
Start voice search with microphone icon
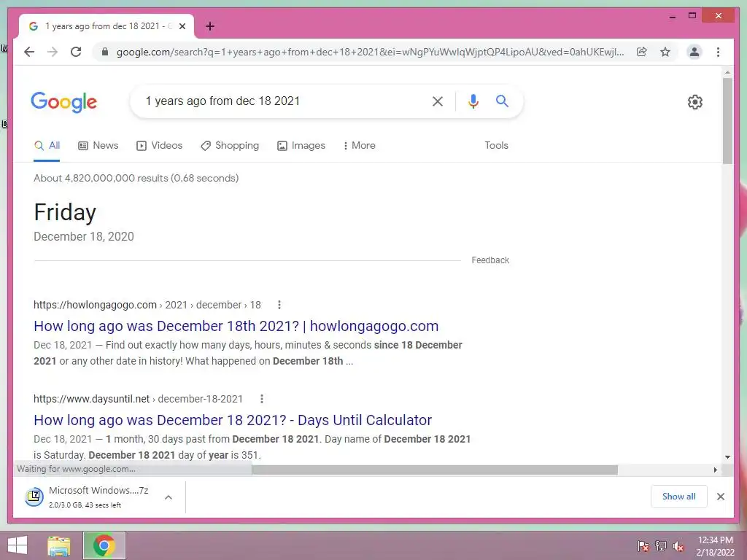473,101
